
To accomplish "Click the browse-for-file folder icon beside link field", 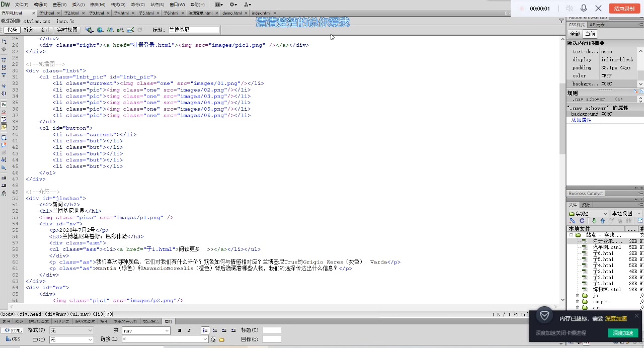I will [221, 339].
